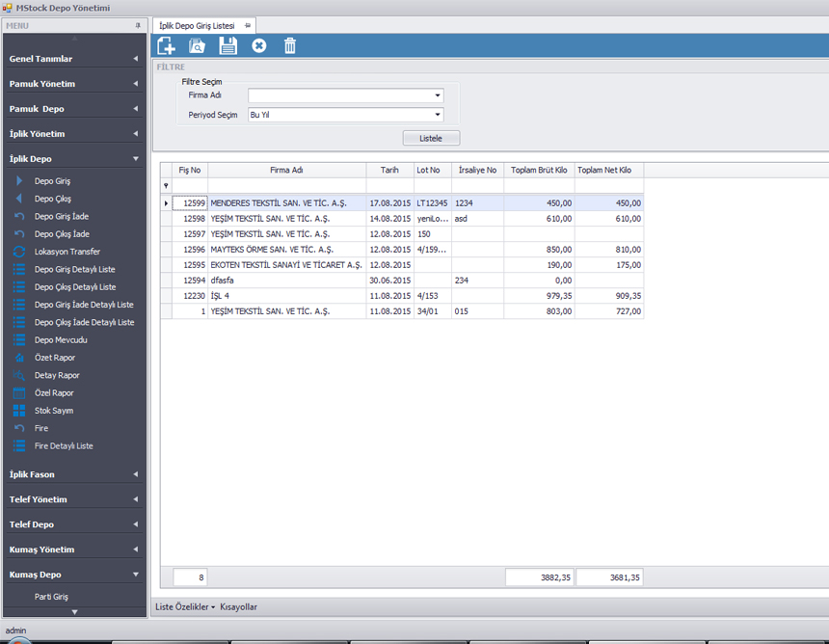The width and height of the screenshot is (829, 644).
Task: Collapse the İplik Depo menu section
Action: point(73,158)
